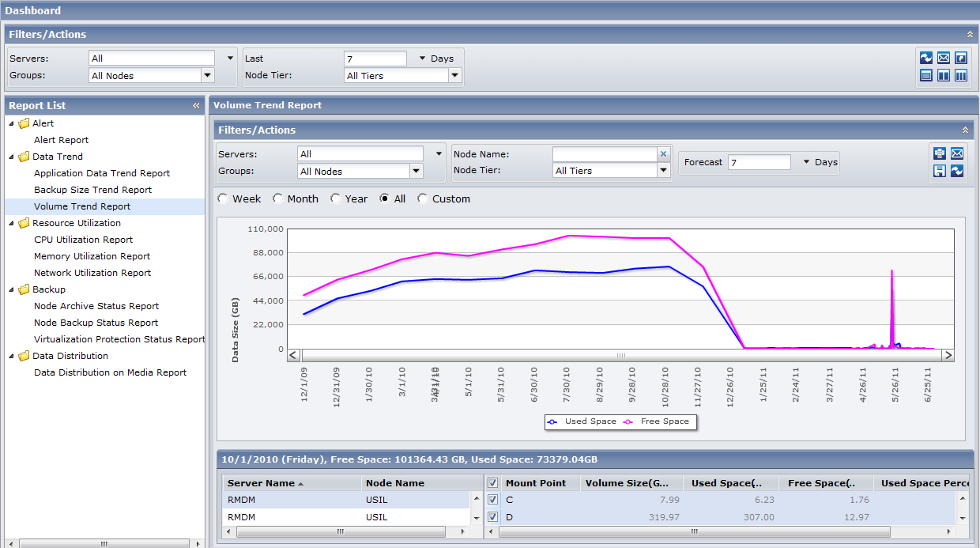
Task: Open the Node Backup Status Report
Action: (96, 323)
